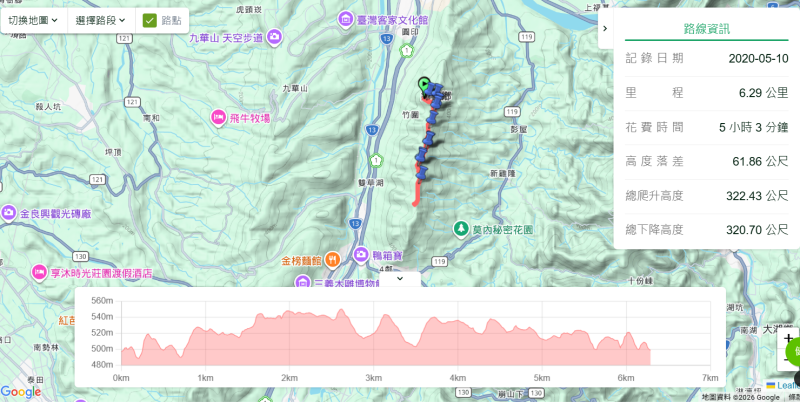Select the 路線資訊 tab
This screenshot has width=800, height=403.
[707, 29]
